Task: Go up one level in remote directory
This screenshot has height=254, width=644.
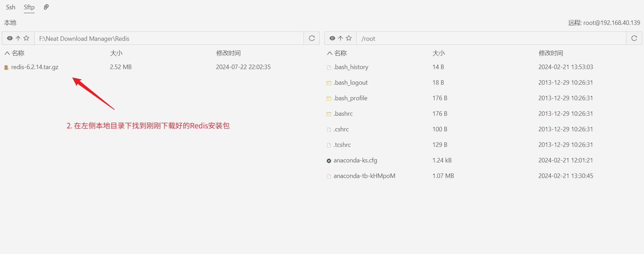Action: (340, 38)
